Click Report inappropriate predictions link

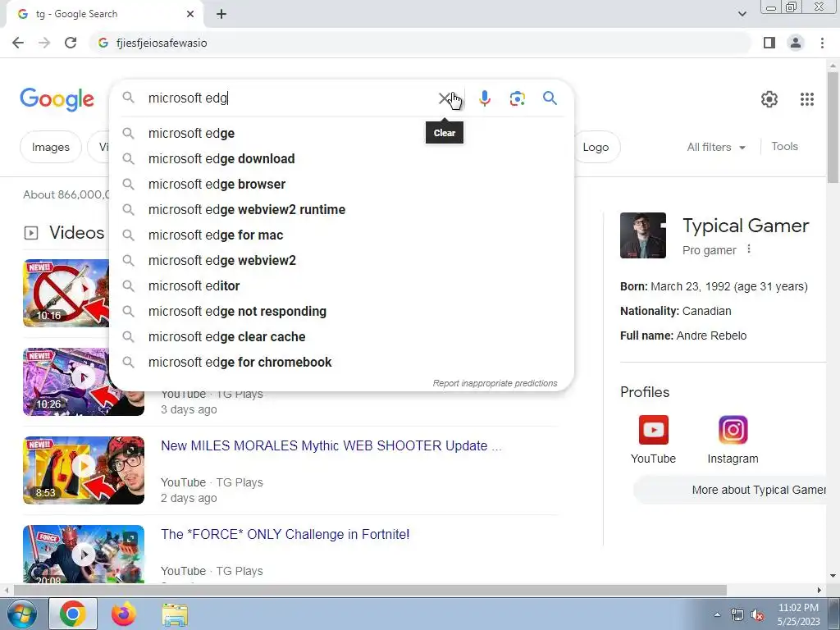pyautogui.click(x=495, y=383)
